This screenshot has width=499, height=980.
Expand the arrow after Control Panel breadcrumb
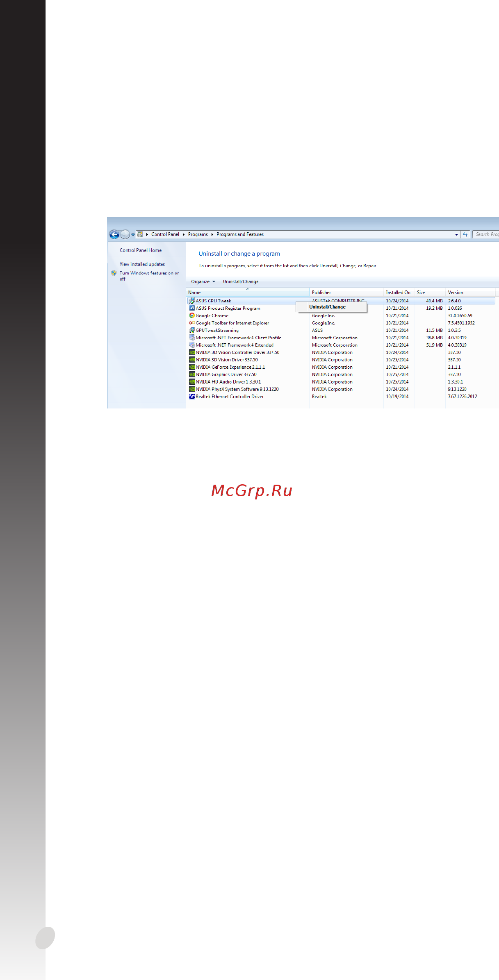pyautogui.click(x=184, y=234)
